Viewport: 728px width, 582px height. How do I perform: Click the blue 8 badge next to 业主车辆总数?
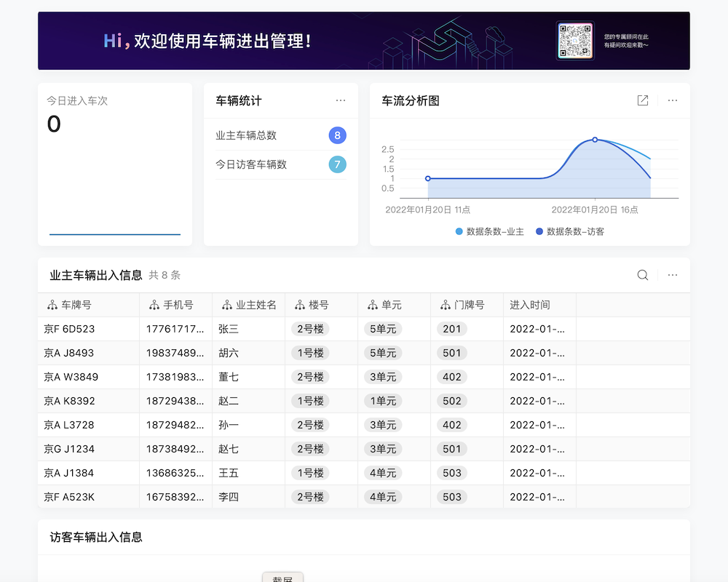(x=338, y=135)
